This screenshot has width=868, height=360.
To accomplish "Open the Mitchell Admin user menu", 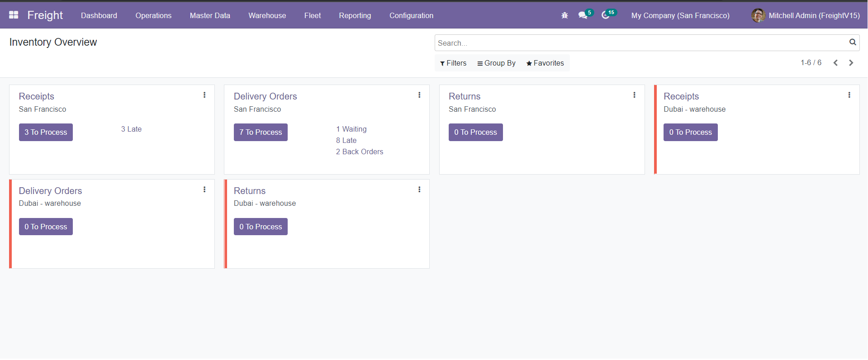I will (806, 15).
